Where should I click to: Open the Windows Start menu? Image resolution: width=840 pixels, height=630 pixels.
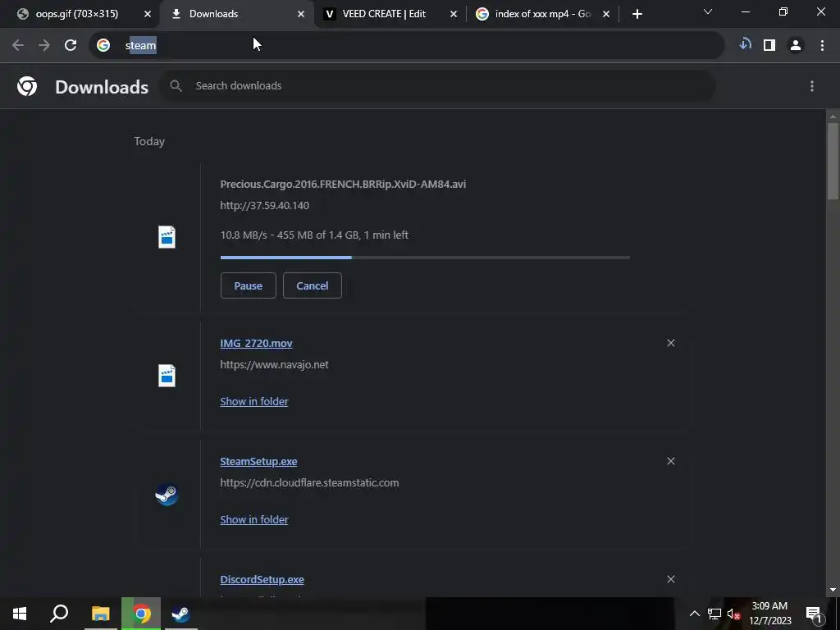[20, 614]
